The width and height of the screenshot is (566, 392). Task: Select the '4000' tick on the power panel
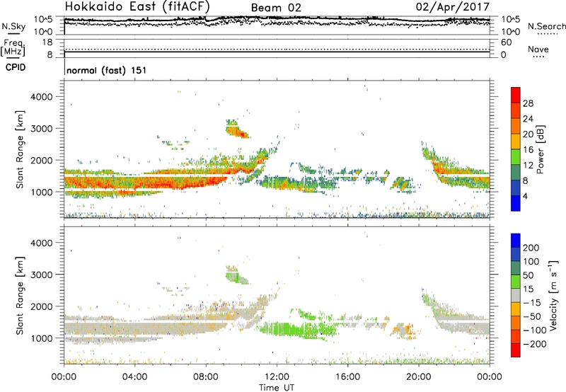pos(41,97)
